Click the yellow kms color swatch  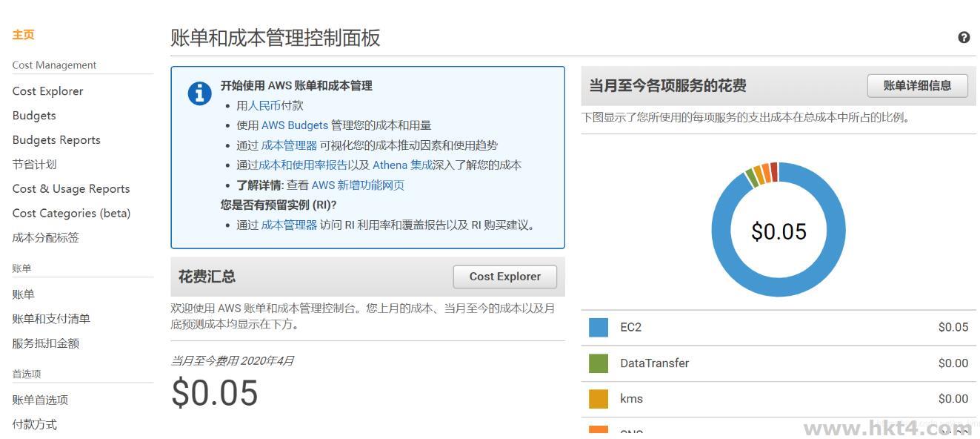[x=599, y=399]
